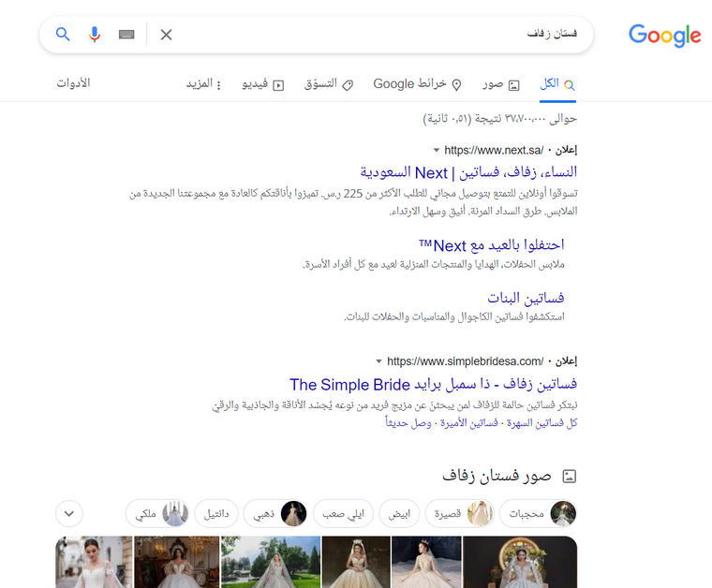
Task: Switch to the فيديو (Videos) tab
Action: [263, 84]
